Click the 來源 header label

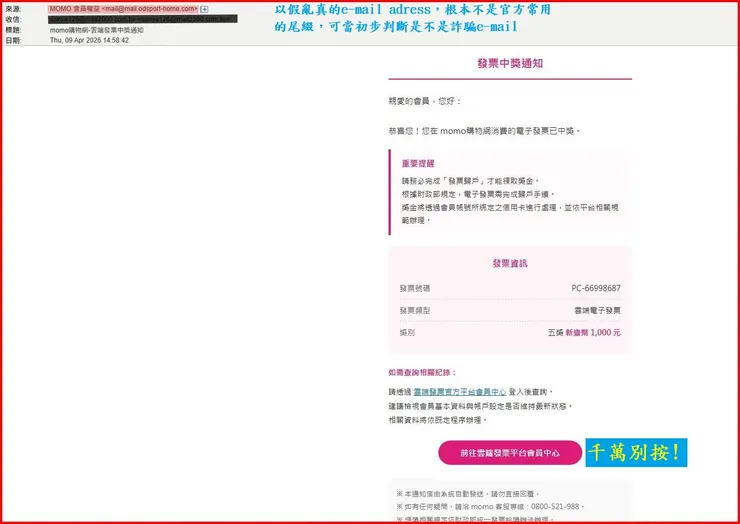point(13,9)
